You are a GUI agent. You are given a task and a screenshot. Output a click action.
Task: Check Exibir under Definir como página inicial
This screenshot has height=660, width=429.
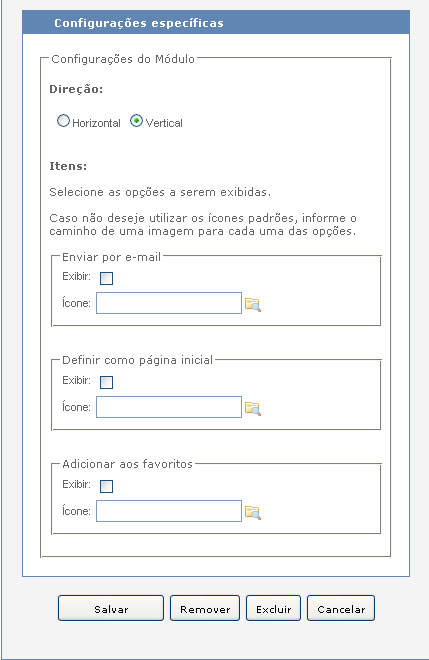107,382
